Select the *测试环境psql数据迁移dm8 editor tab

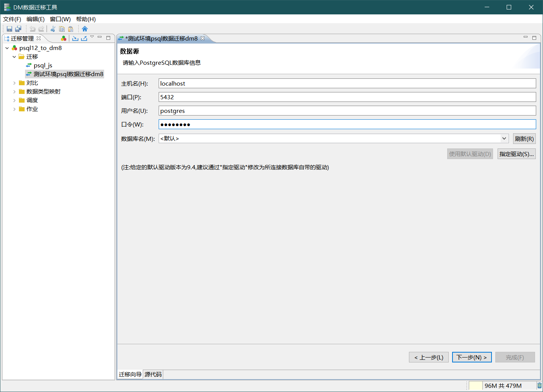click(x=162, y=38)
